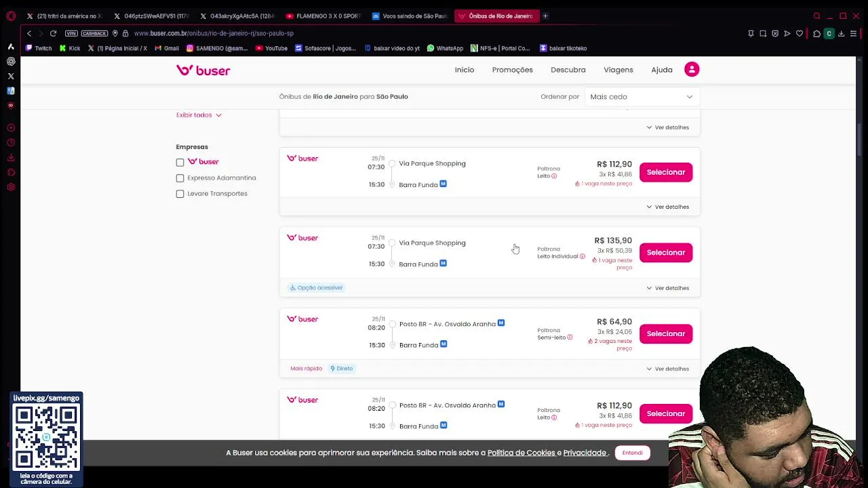Open the Privacidade link
The image size is (868, 488).
(585, 453)
